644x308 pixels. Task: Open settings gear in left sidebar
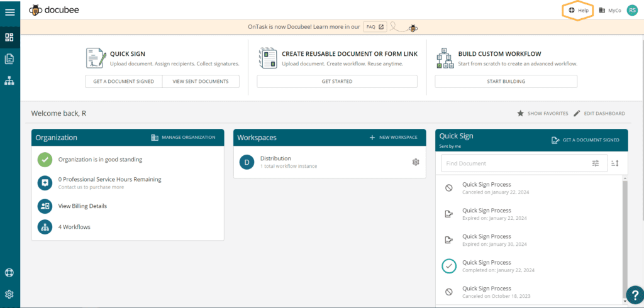click(9, 294)
